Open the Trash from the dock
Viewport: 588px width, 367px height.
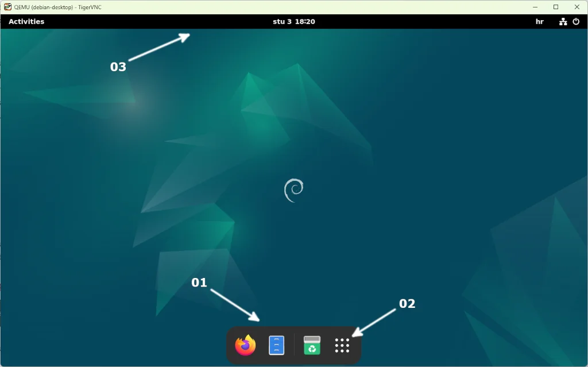coord(311,346)
